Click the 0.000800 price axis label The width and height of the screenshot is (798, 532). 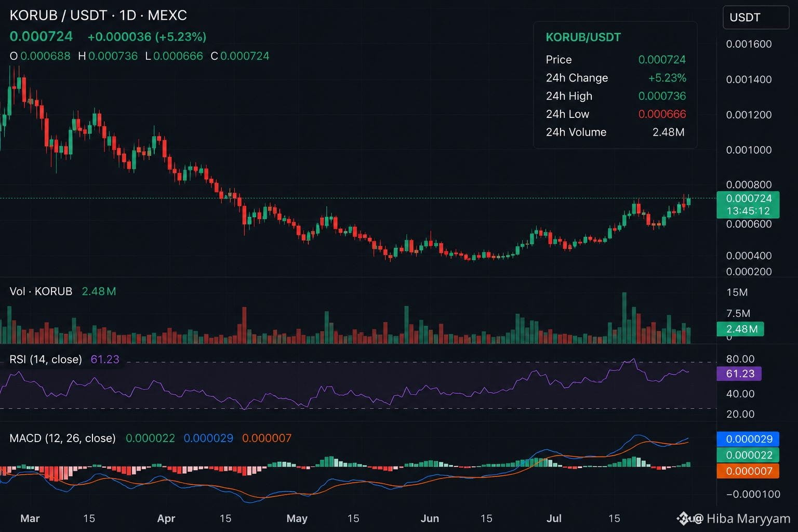click(x=749, y=185)
